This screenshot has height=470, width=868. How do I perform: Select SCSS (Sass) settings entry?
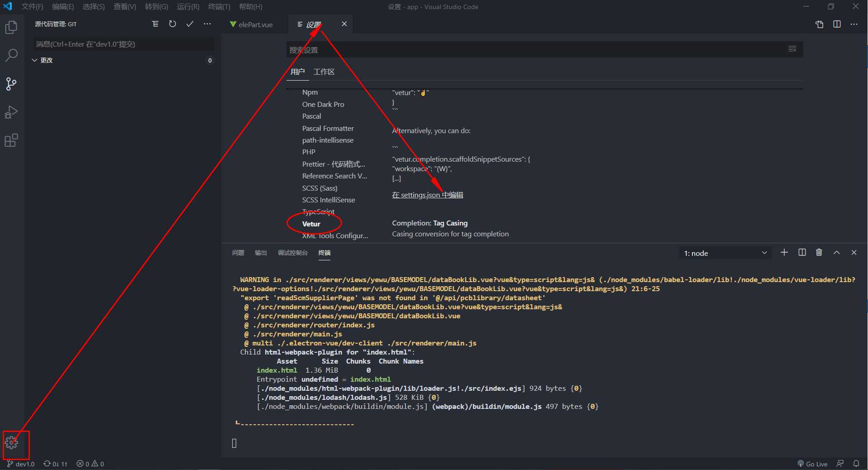(x=320, y=188)
